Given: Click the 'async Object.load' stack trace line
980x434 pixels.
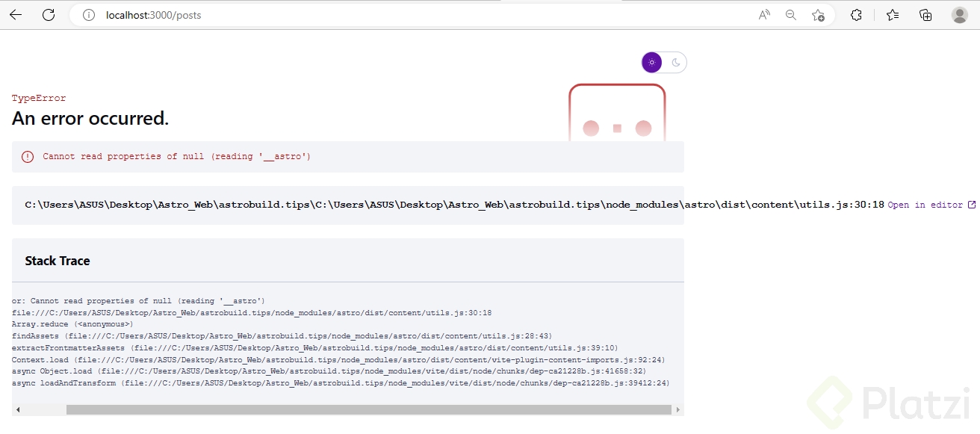Looking at the screenshot, I should tap(329, 371).
